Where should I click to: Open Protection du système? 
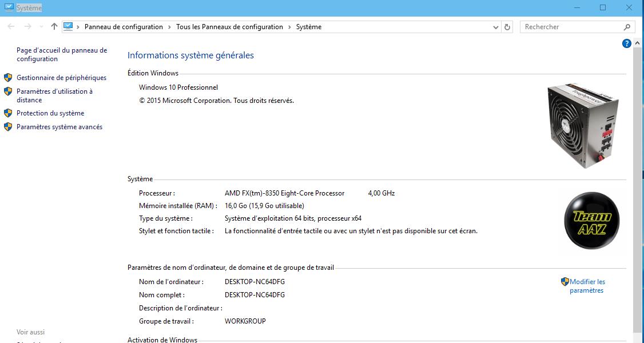[50, 113]
